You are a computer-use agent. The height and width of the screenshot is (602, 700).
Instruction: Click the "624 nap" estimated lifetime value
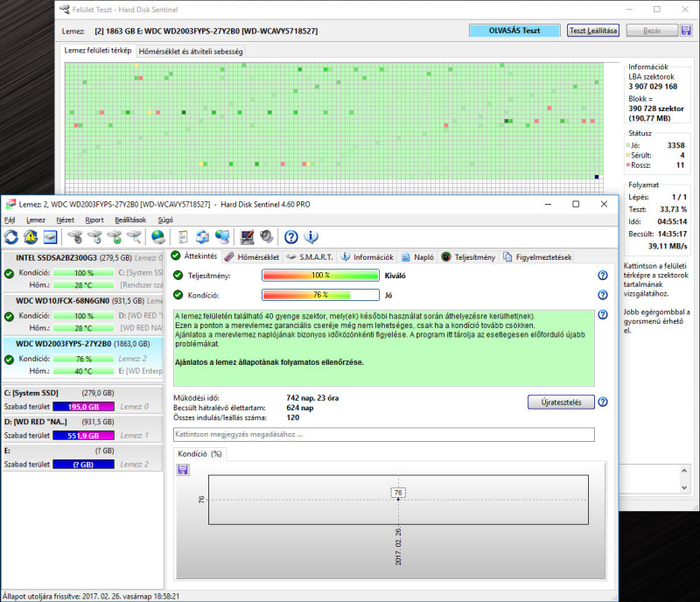pos(299,408)
